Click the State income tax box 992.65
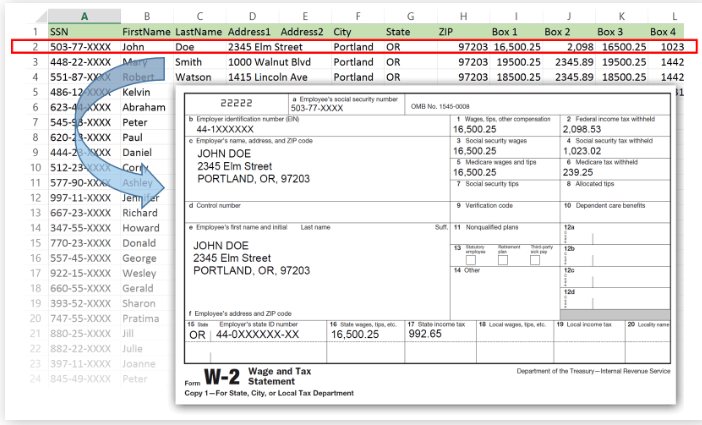Screen dimensions: 702x425 tap(437, 334)
